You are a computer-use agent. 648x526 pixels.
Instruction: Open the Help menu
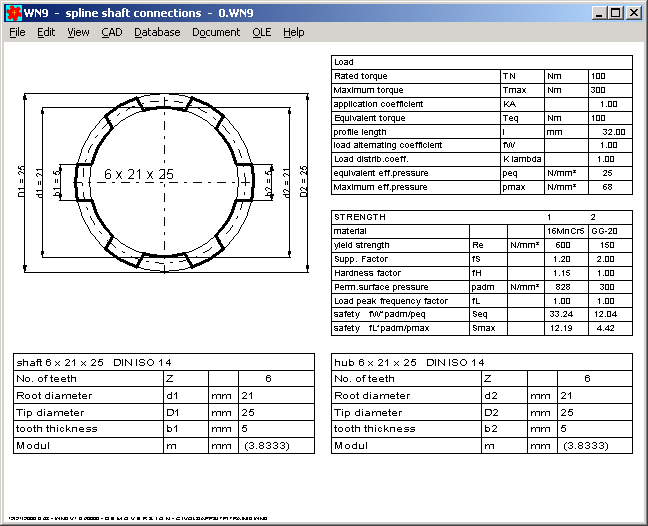click(x=293, y=32)
